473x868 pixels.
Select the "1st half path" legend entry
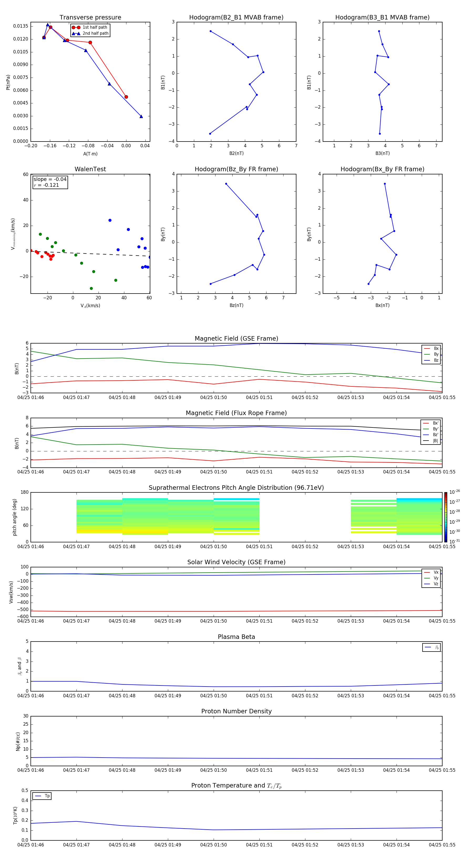click(90, 27)
